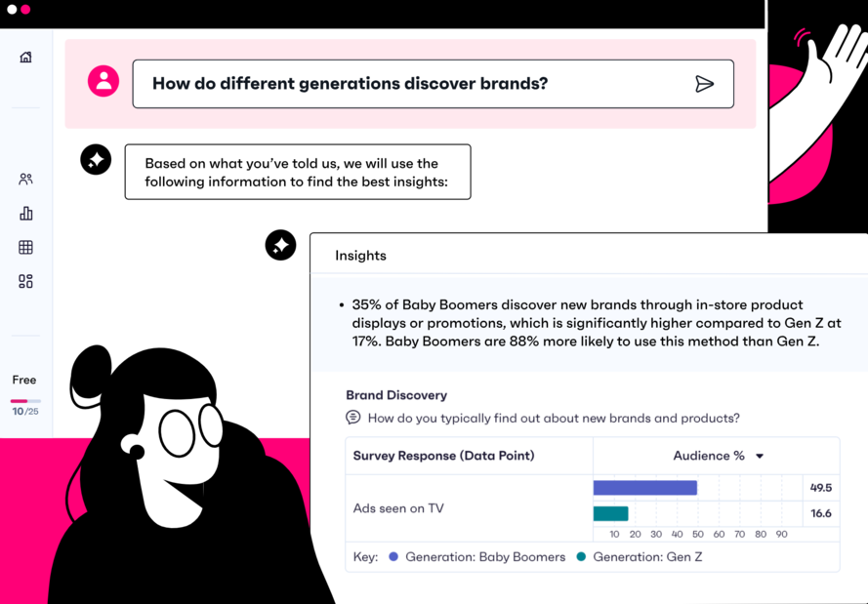Screen dimensions: 868x604
Task: Click the Brand Discovery heading
Action: (396, 395)
